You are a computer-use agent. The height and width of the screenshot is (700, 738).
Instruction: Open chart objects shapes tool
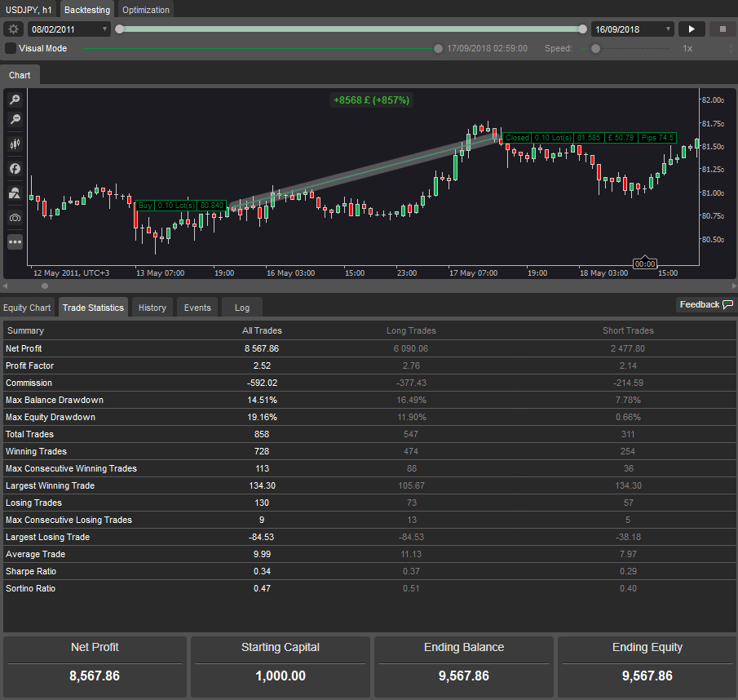(x=15, y=193)
